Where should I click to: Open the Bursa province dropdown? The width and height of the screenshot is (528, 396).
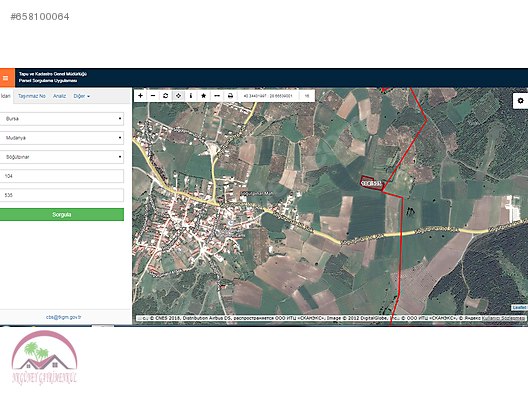62,119
